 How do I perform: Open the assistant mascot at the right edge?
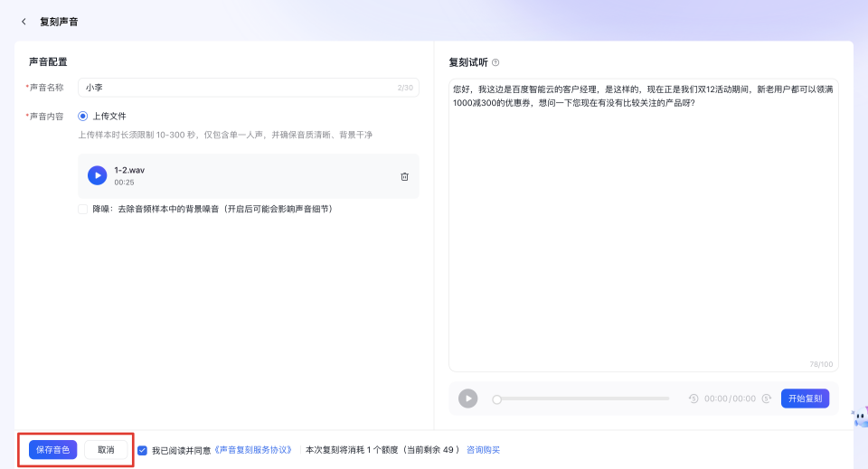pyautogui.click(x=860, y=417)
